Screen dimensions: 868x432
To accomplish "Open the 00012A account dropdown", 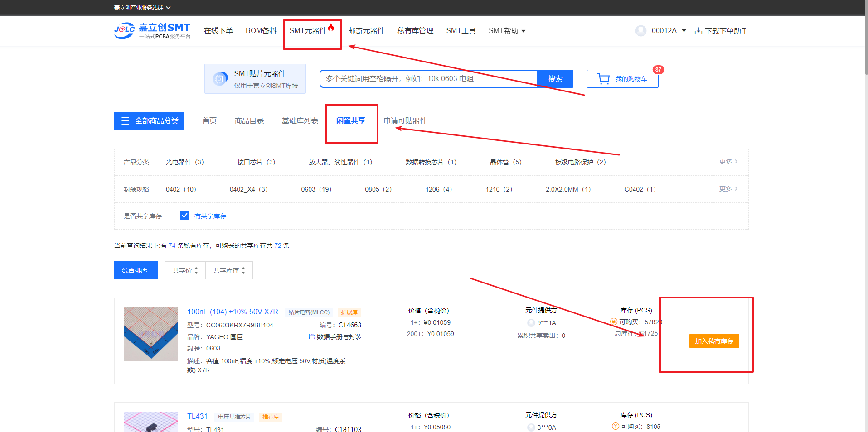I will [x=669, y=31].
